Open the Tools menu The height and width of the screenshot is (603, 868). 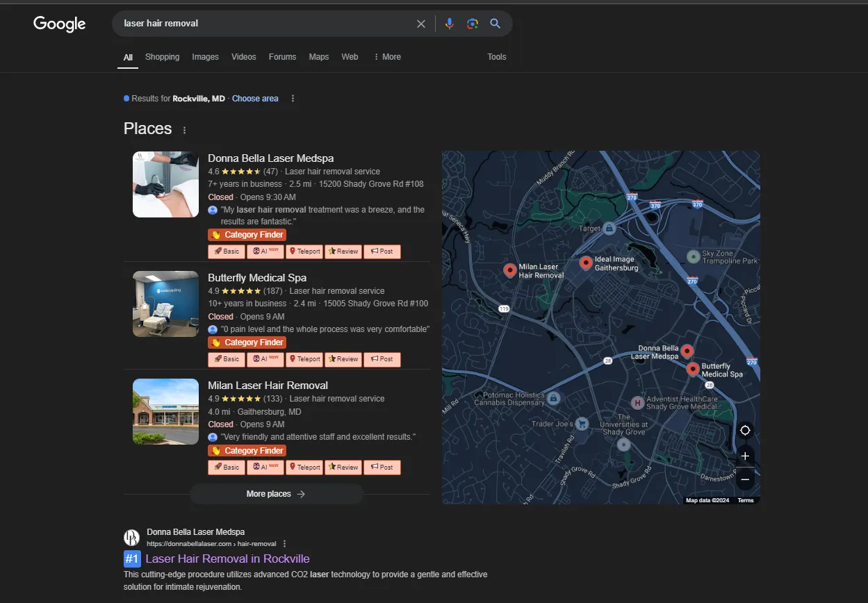497,57
